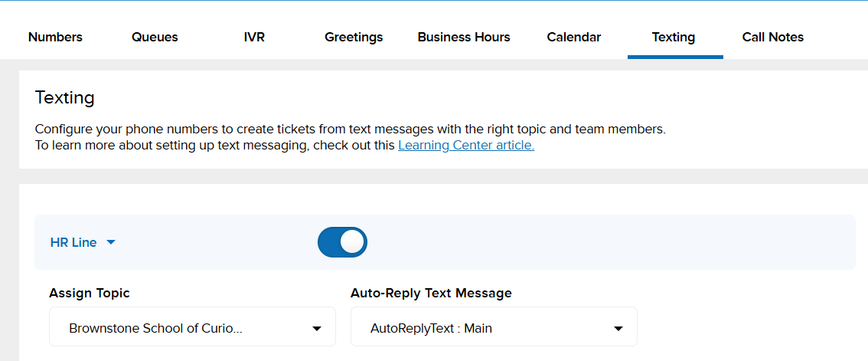This screenshot has width=868, height=361.
Task: Switch to the Numbers tab
Action: click(x=55, y=37)
